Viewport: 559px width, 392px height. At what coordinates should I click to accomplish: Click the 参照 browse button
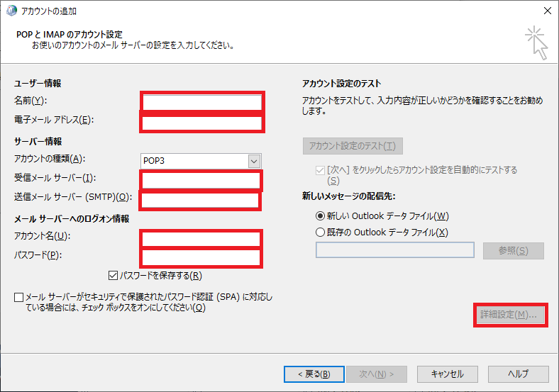tap(514, 251)
